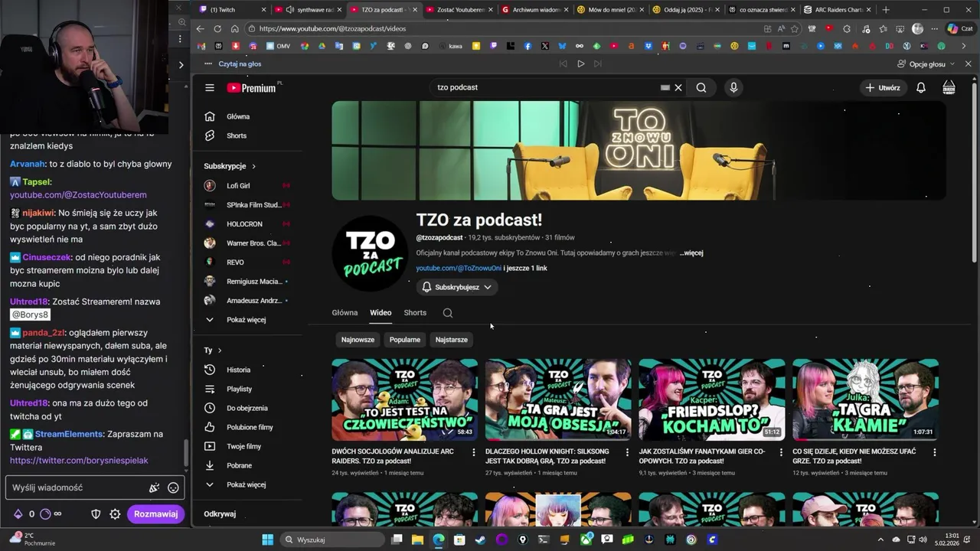Click the browser back arrow

[201, 28]
